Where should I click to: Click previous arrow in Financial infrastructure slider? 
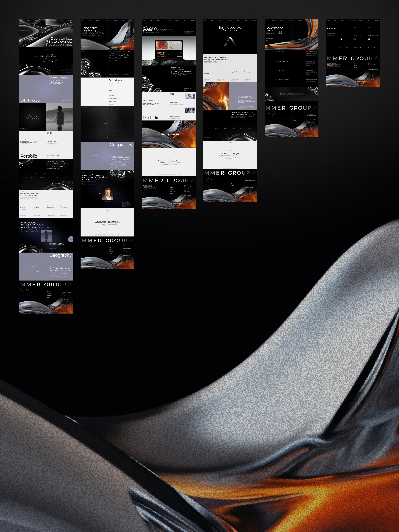[x=42, y=129]
